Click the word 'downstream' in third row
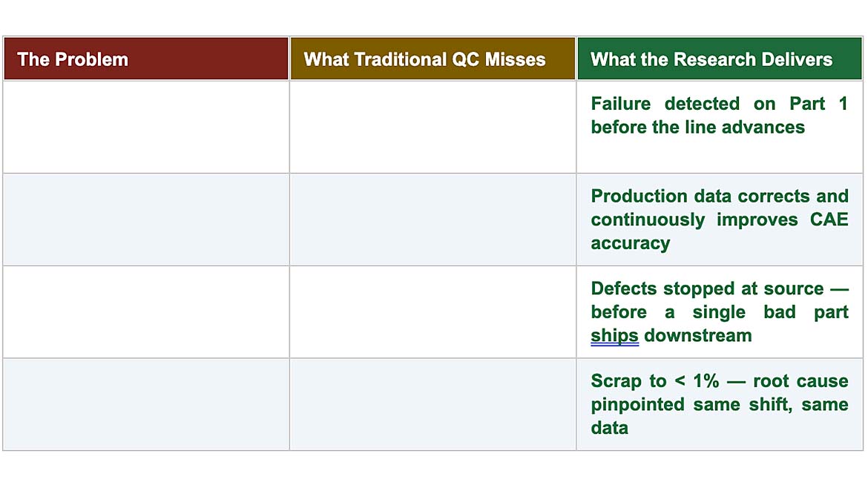The height and width of the screenshot is (488, 868). [x=697, y=335]
